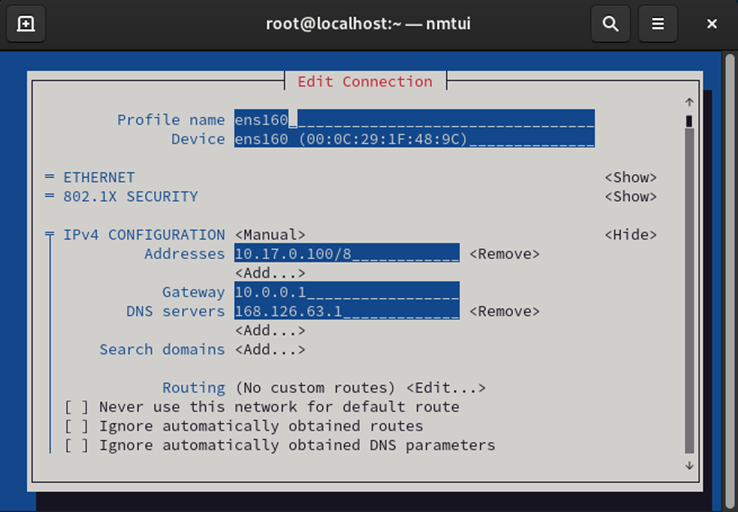The width and height of the screenshot is (738, 512).
Task: Edit custom routes
Action: point(446,388)
